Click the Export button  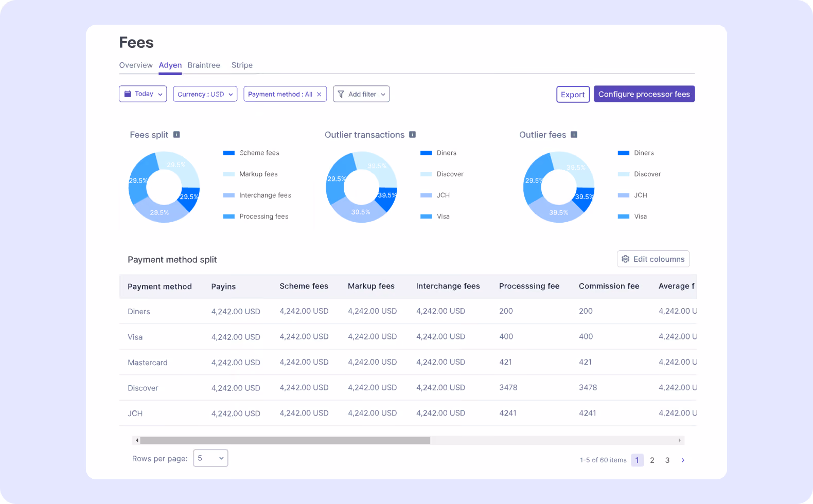pyautogui.click(x=573, y=94)
